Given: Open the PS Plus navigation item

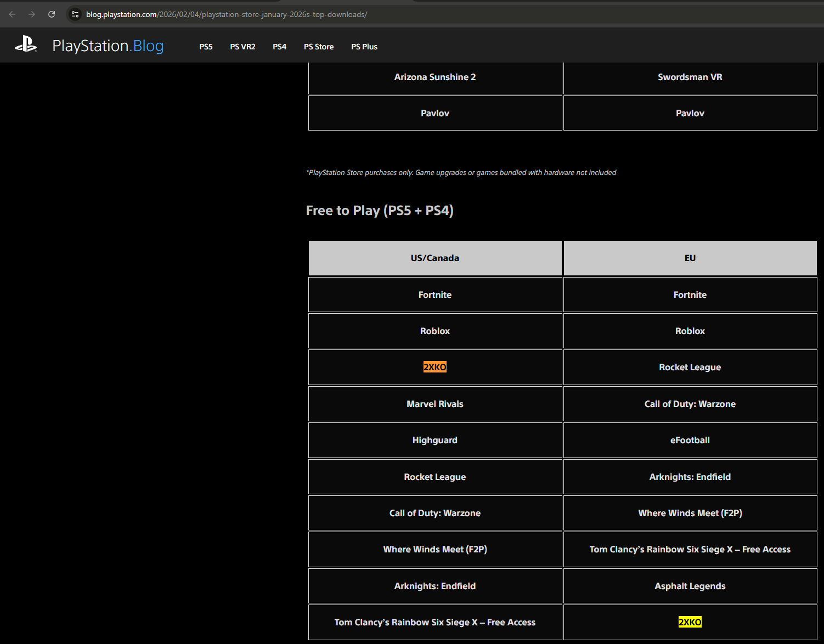Looking at the screenshot, I should [364, 47].
